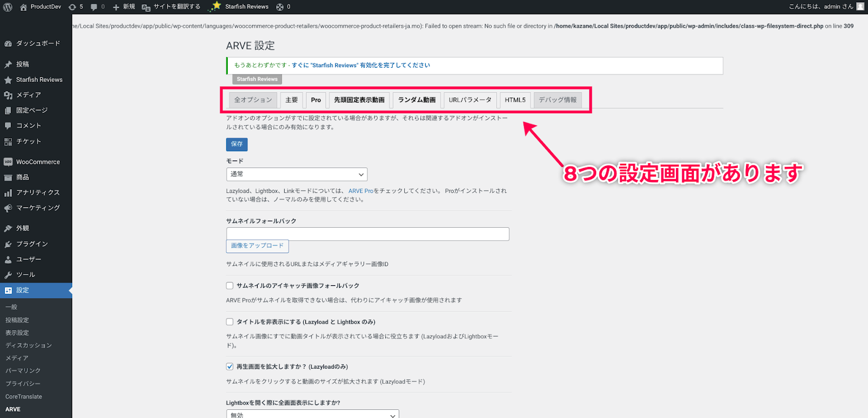
Task: Click the 投稿 pin icon in sidebar
Action: coord(8,64)
